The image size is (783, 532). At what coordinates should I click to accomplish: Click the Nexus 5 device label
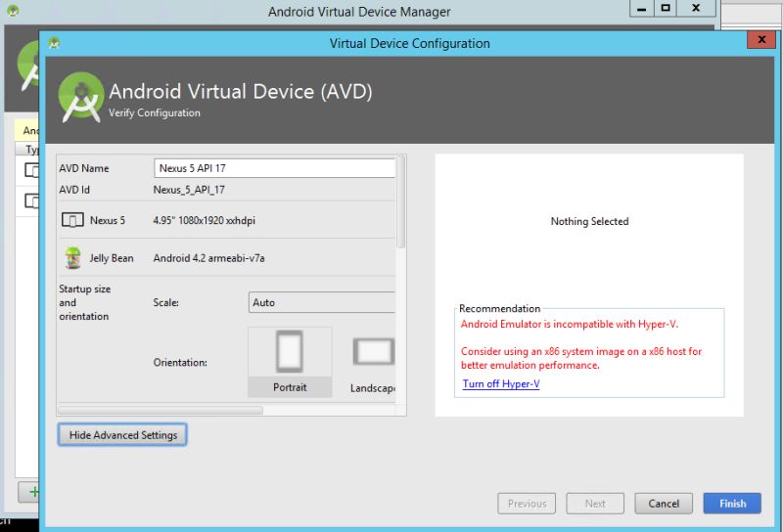coord(108,220)
